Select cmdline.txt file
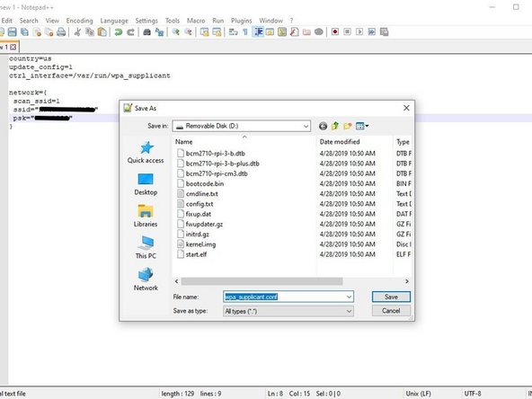 point(201,194)
